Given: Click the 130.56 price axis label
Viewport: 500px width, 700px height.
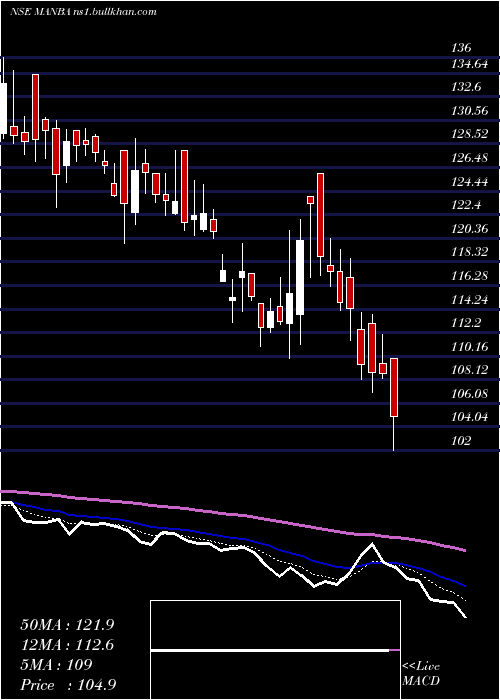Looking at the screenshot, I should coord(470,111).
